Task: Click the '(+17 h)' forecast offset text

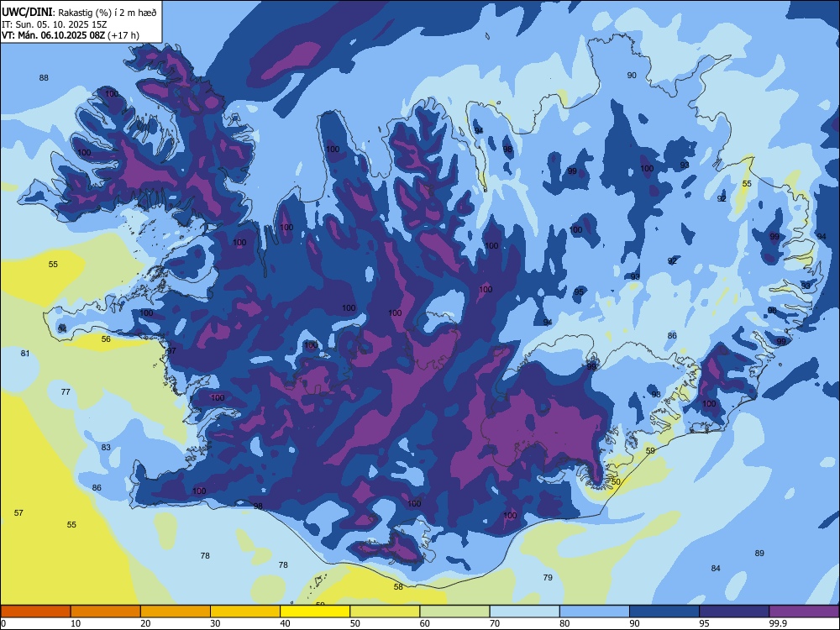Action: coord(123,35)
